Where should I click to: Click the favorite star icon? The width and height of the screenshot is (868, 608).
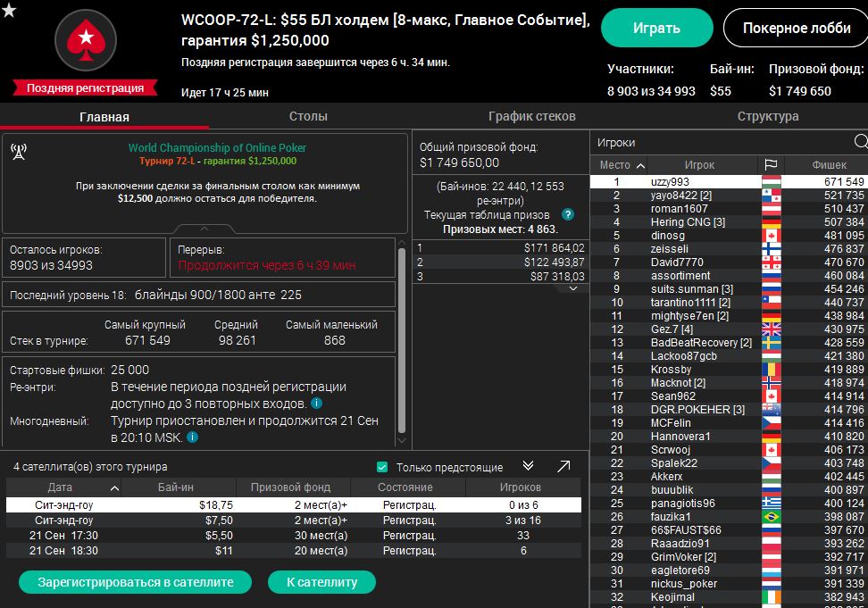click(x=8, y=10)
